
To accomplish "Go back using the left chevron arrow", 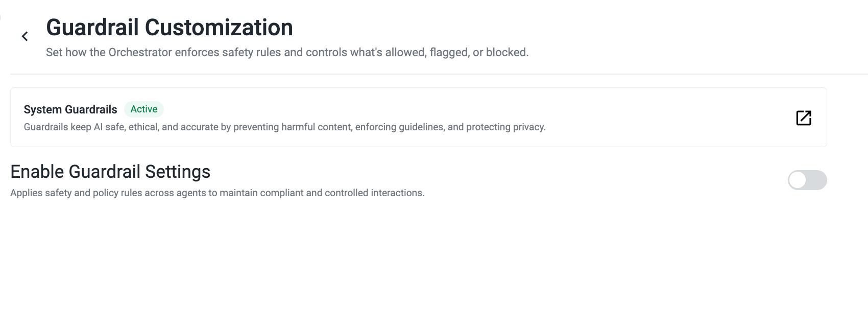I will [25, 36].
